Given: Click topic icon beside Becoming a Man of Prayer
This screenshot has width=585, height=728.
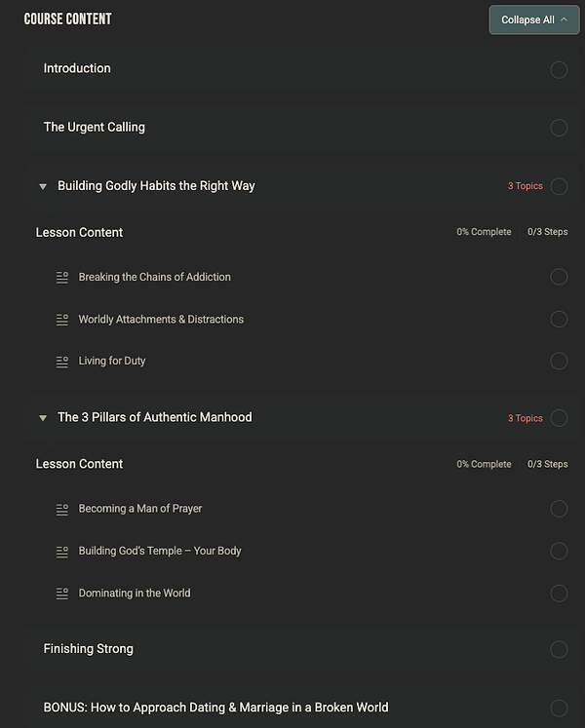Looking at the screenshot, I should [61, 510].
